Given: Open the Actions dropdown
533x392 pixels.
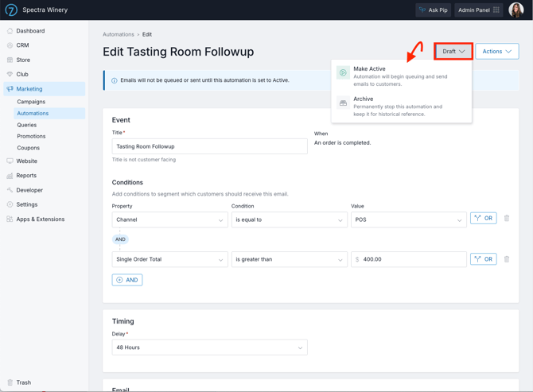Looking at the screenshot, I should tap(497, 52).
